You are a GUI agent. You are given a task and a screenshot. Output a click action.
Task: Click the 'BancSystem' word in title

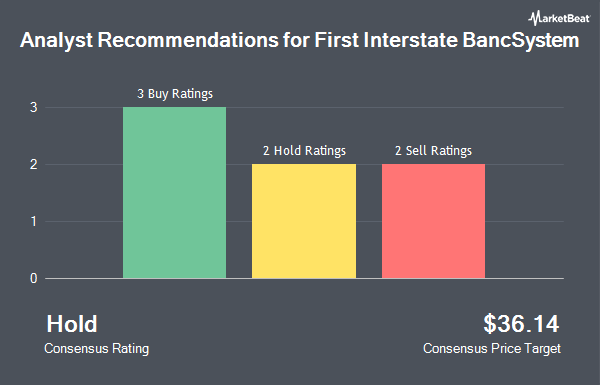click(521, 41)
